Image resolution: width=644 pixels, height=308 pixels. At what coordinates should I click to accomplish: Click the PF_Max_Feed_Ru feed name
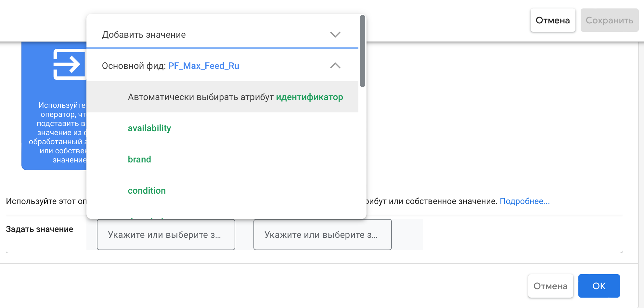[203, 66]
